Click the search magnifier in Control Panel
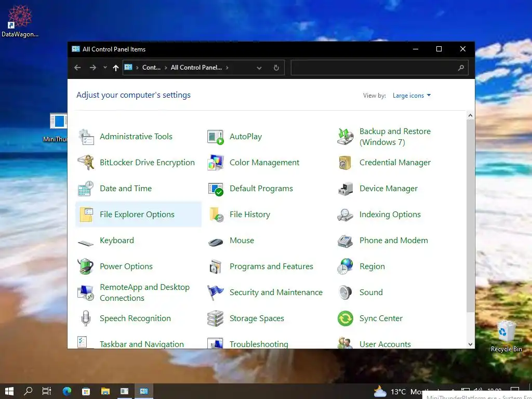 pos(461,68)
